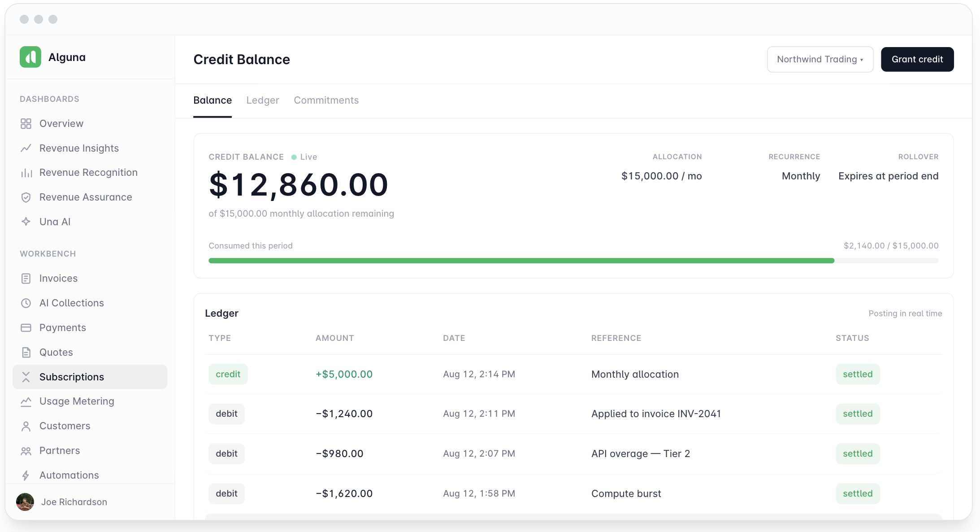Click the Payments card icon
Image resolution: width=980 pixels, height=532 pixels.
coord(26,328)
